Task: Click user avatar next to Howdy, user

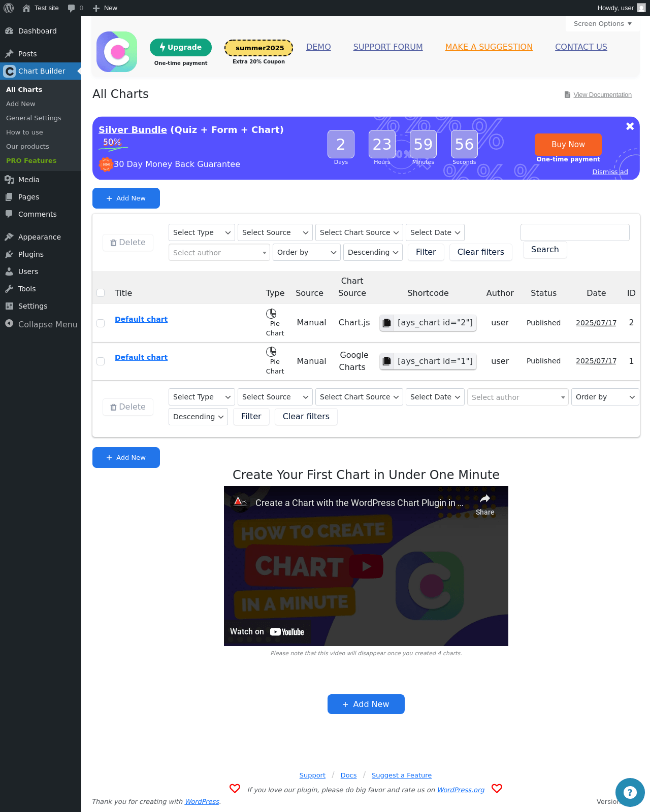Action: pos(641,8)
